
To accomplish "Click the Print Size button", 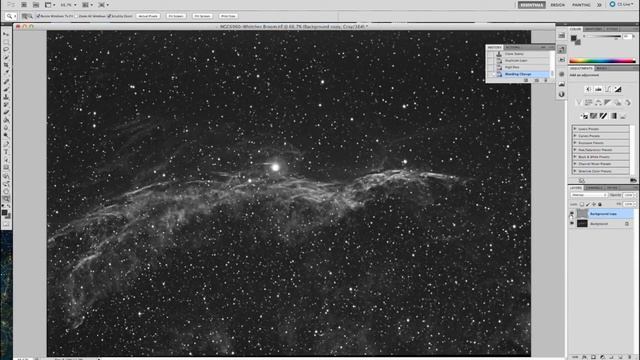I will pos(228,16).
